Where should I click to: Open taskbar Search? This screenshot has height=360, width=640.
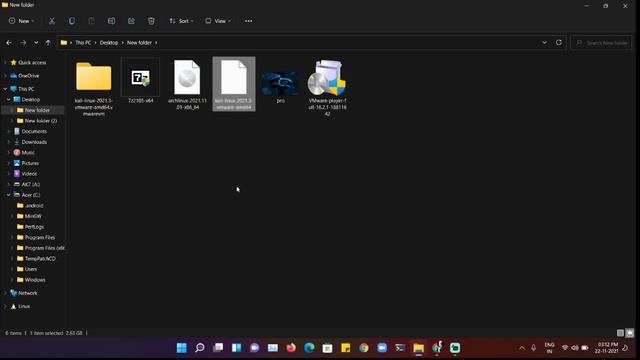tap(200, 348)
